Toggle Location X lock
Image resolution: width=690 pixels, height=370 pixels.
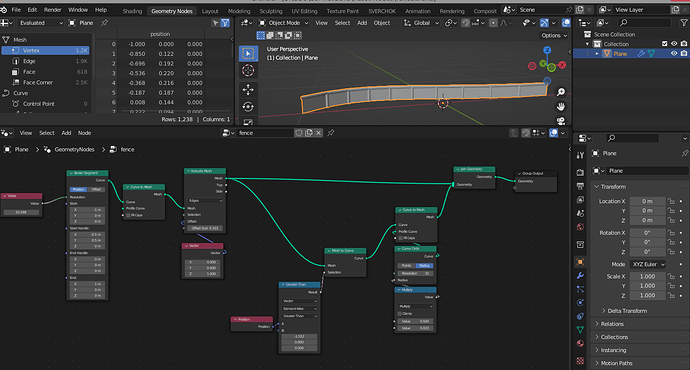point(671,201)
